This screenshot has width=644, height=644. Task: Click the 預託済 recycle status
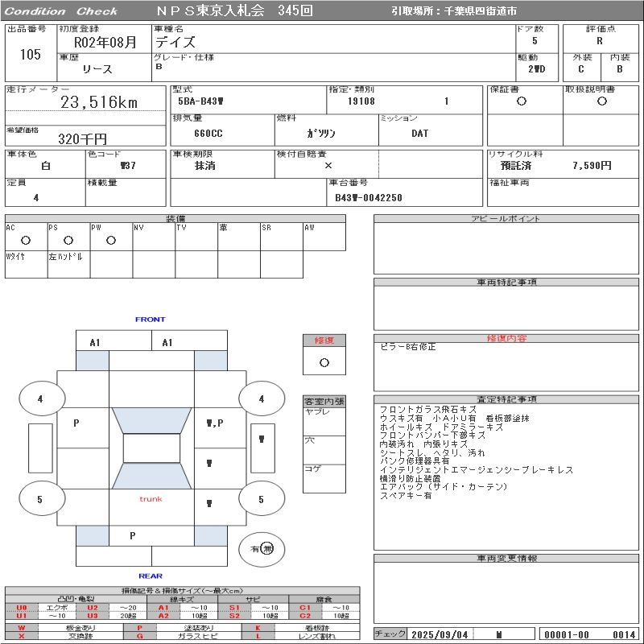516,166
